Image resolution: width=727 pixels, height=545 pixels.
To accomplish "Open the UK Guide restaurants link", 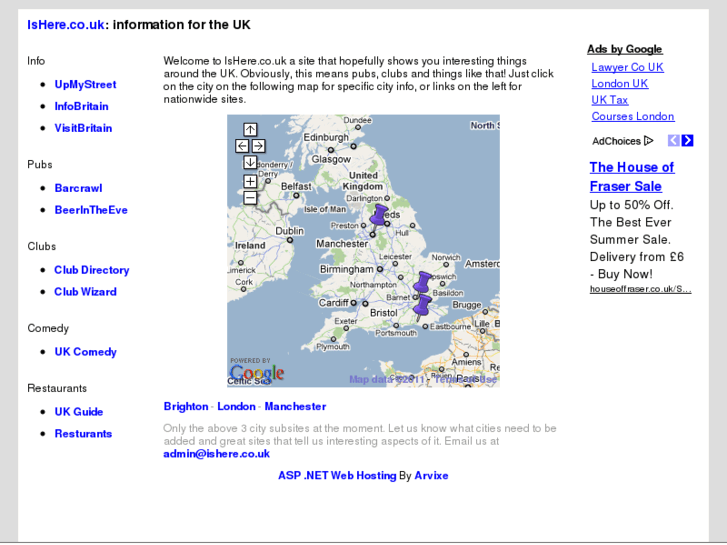I will point(79,411).
